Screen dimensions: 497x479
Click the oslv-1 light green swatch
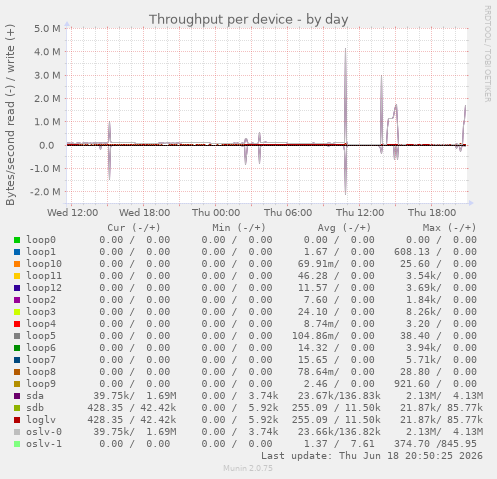(17, 444)
